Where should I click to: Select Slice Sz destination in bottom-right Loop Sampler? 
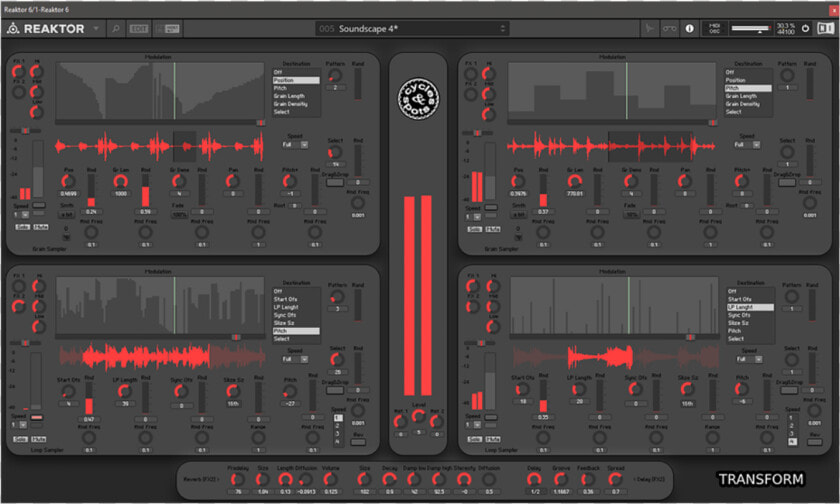(750, 323)
